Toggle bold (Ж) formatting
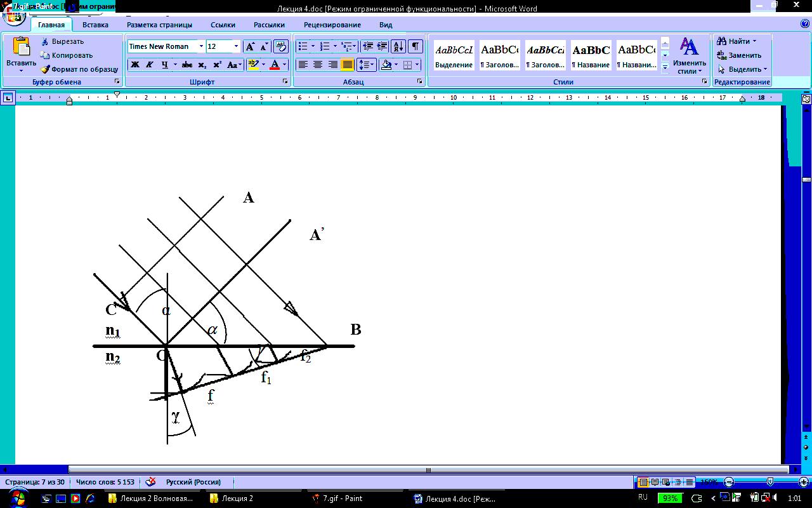 134,65
